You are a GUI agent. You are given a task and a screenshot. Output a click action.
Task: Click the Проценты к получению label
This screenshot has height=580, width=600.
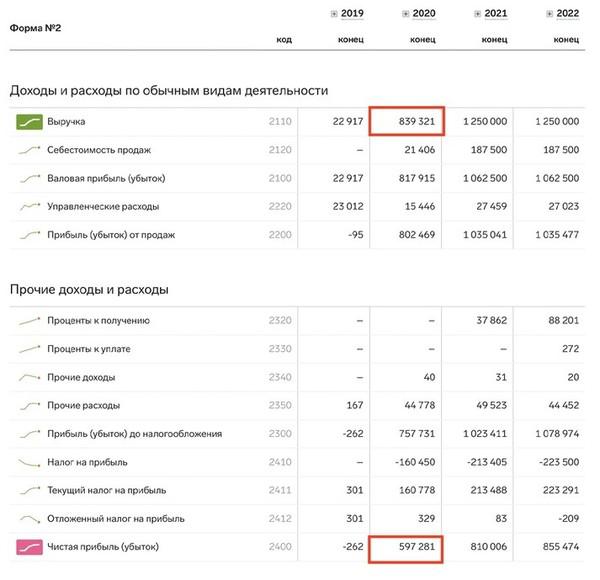click(98, 321)
